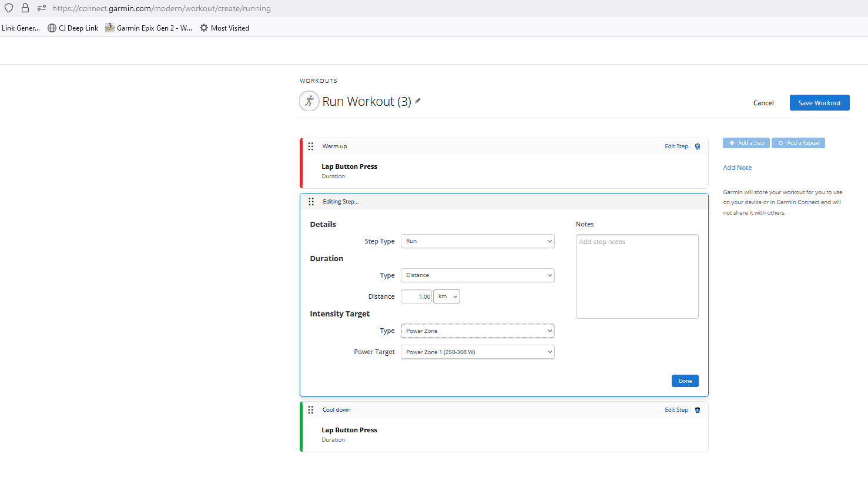Expand the km distance unit dropdown
868x487 pixels.
pyautogui.click(x=447, y=297)
